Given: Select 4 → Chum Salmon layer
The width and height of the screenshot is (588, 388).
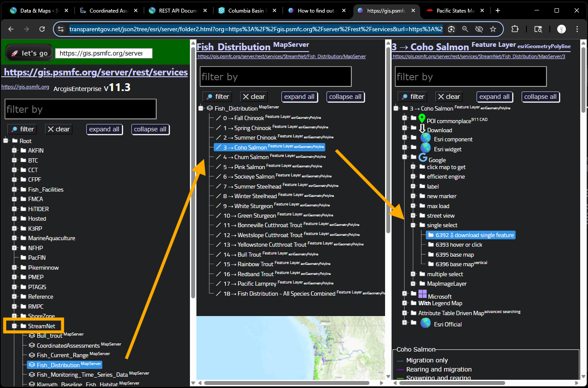Looking at the screenshot, I should point(269,157).
